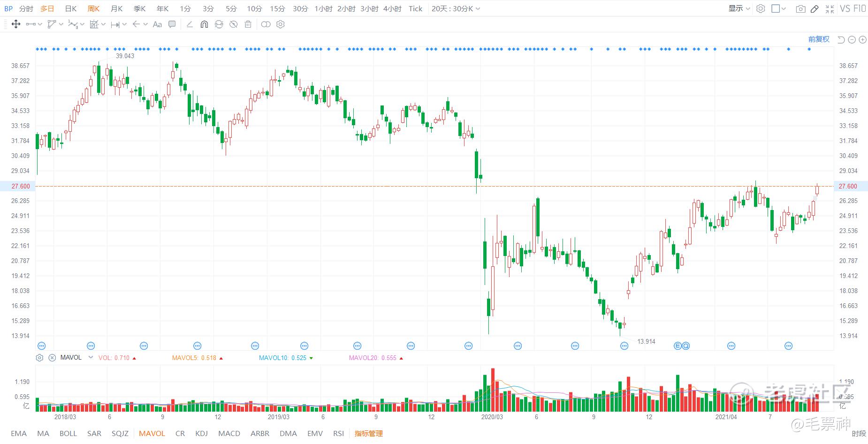Zoom out the chart with minus button
This screenshot has height=444, width=868.
coord(852,40)
